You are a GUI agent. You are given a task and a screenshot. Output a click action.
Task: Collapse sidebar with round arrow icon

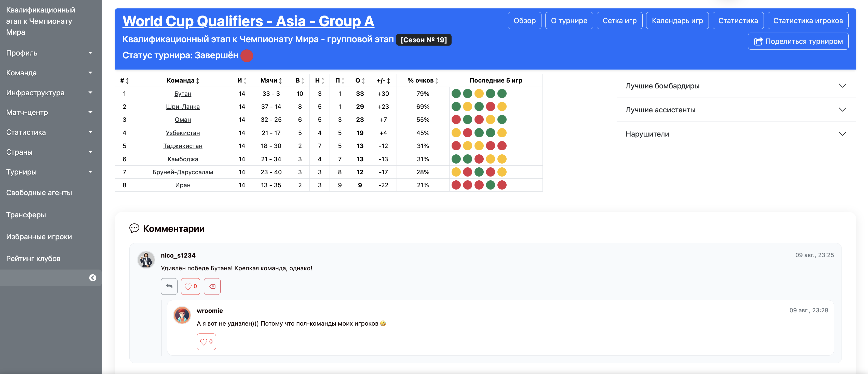tap(93, 278)
